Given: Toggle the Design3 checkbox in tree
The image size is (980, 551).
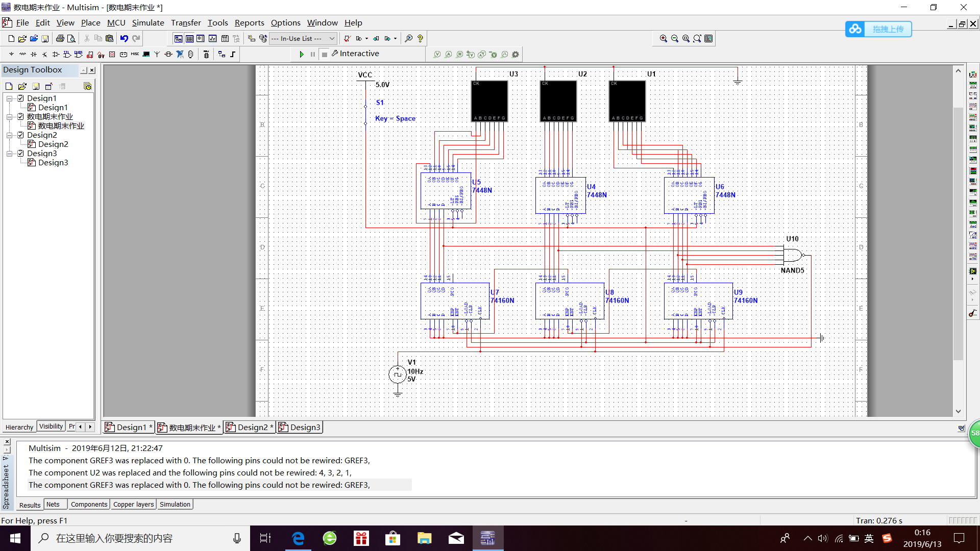Looking at the screenshot, I should pos(20,153).
